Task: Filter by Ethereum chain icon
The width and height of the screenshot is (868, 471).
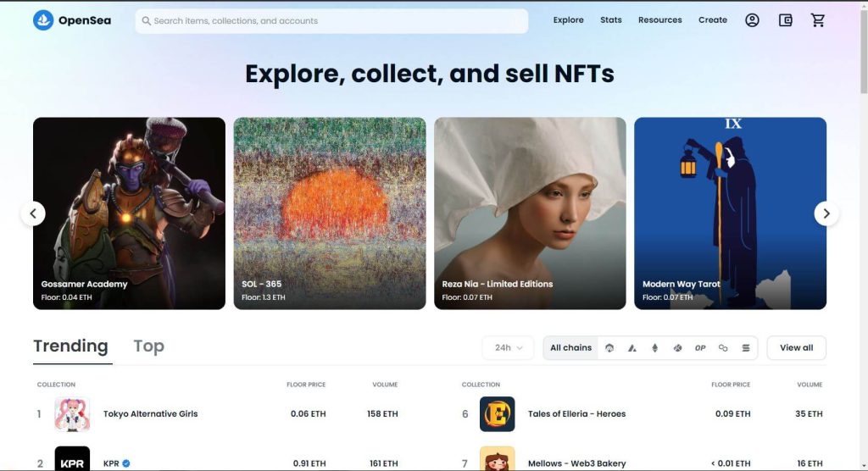Action: (655, 348)
